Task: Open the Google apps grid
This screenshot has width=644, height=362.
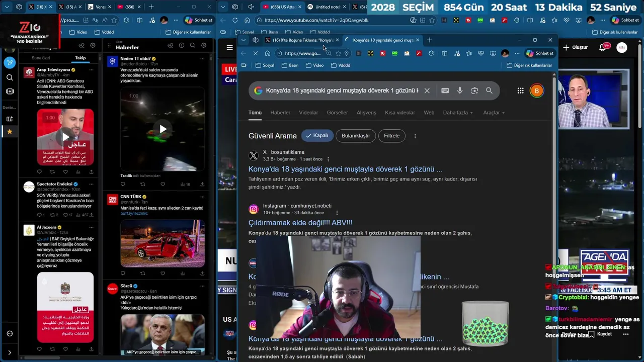Action: coord(520,90)
